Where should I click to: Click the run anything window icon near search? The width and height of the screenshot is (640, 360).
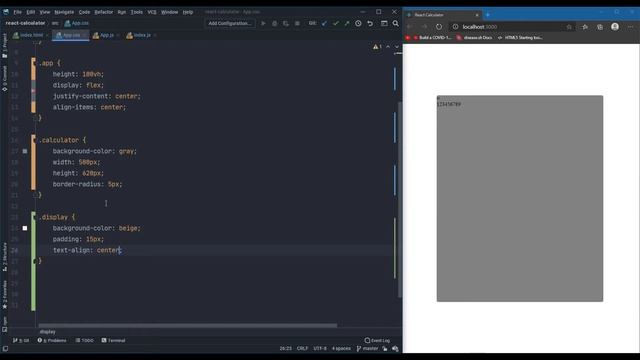pos(384,24)
